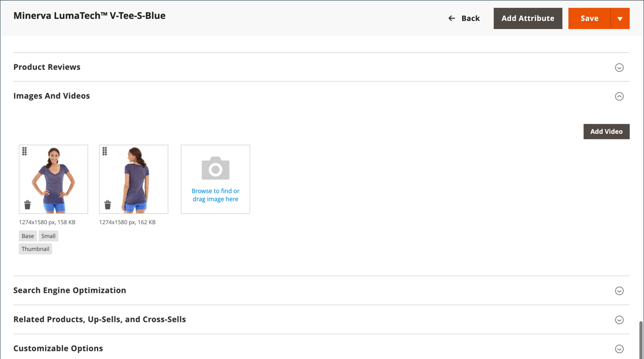Click the camera icon in the upload placeholder

click(215, 168)
